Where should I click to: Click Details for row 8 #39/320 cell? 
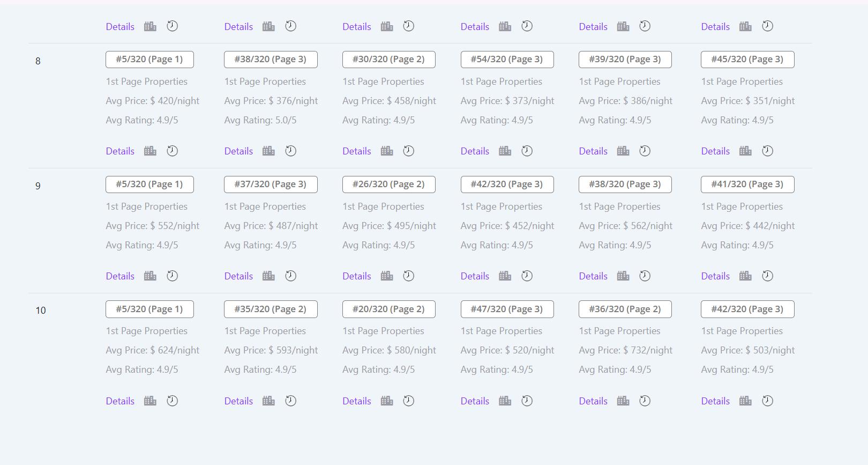(x=593, y=151)
